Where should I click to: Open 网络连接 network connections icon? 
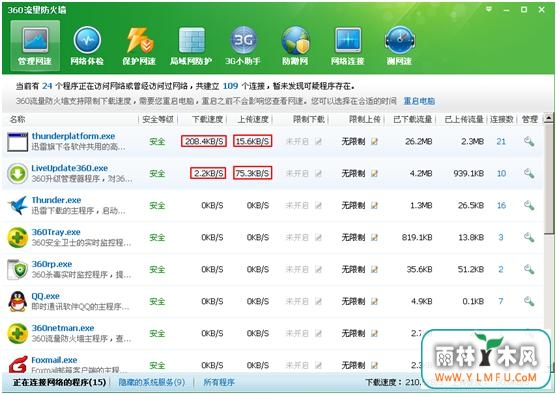pyautogui.click(x=348, y=46)
